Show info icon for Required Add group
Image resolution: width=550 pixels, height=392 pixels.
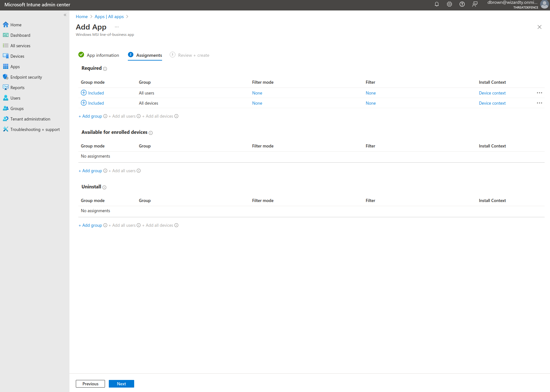105,116
